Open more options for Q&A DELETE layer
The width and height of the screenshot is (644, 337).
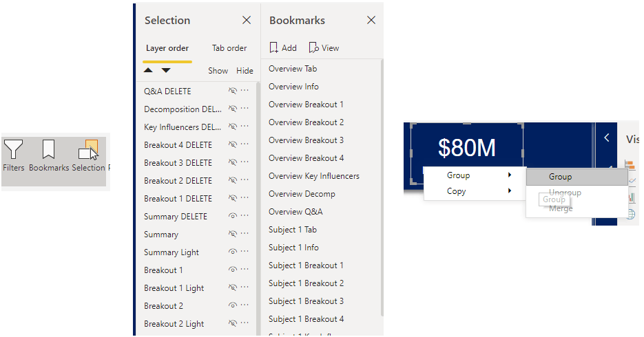coord(245,91)
